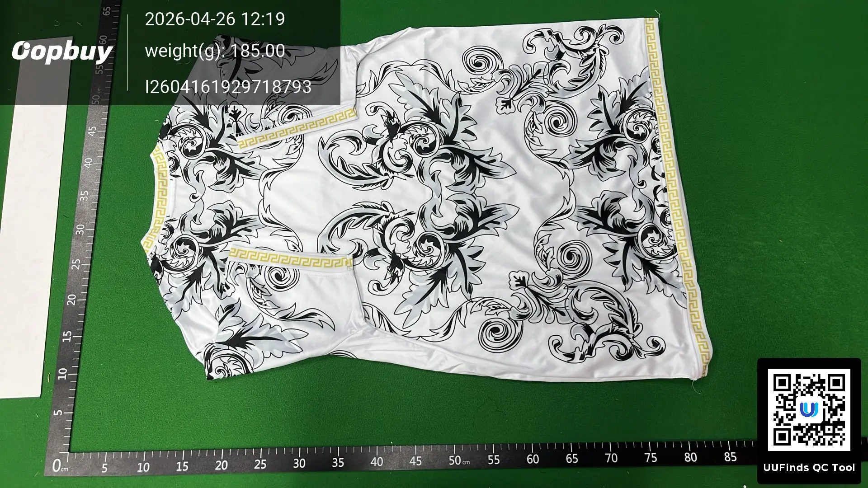Click the order ID I2604161929718793
Image resolution: width=868 pixels, height=488 pixels.
(228, 86)
